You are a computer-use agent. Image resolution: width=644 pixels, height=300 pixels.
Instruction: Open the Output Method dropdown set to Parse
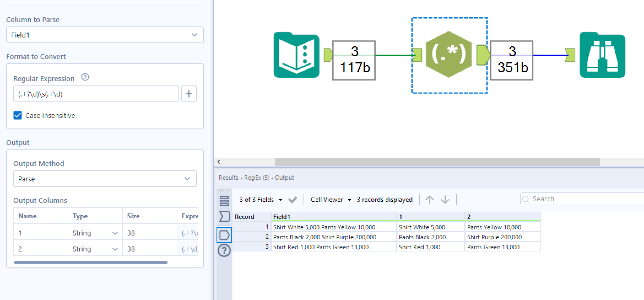[x=105, y=179]
